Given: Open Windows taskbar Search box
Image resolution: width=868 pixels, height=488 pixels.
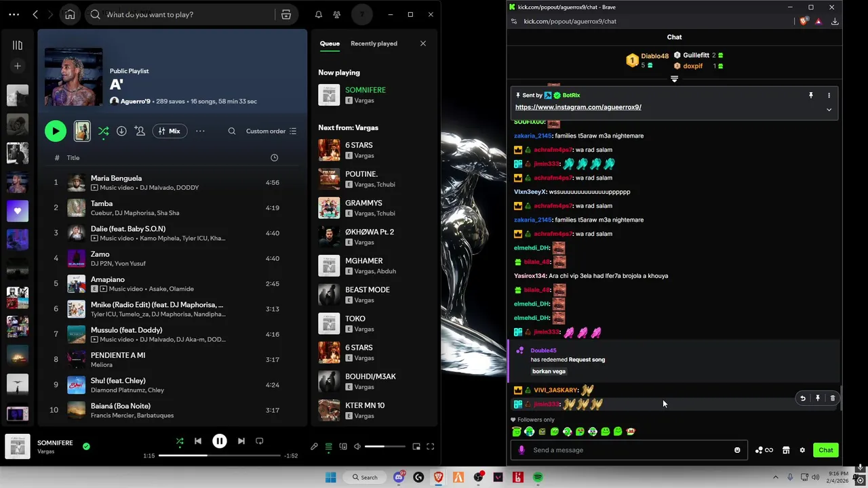Looking at the screenshot, I should (x=365, y=477).
